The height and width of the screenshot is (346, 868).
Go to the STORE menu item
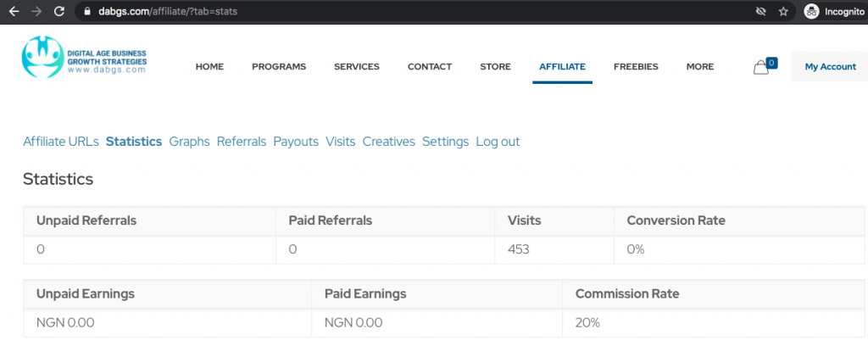coord(495,66)
